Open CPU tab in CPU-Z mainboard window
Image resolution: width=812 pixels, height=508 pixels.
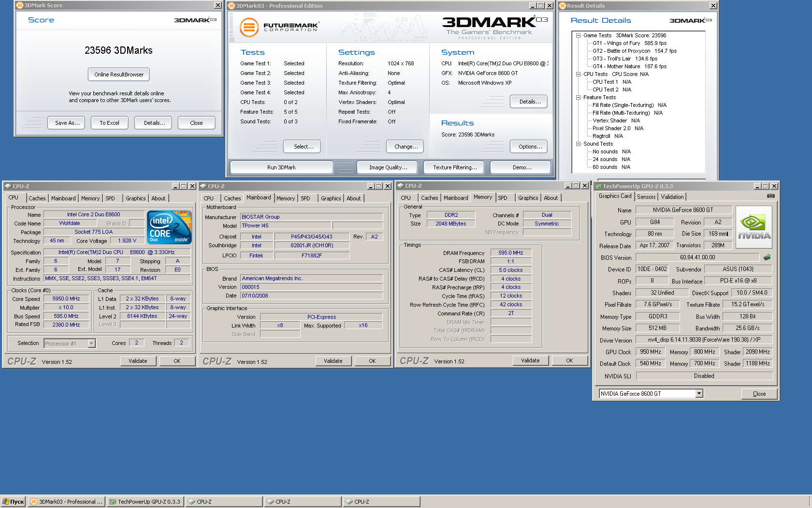tap(209, 198)
